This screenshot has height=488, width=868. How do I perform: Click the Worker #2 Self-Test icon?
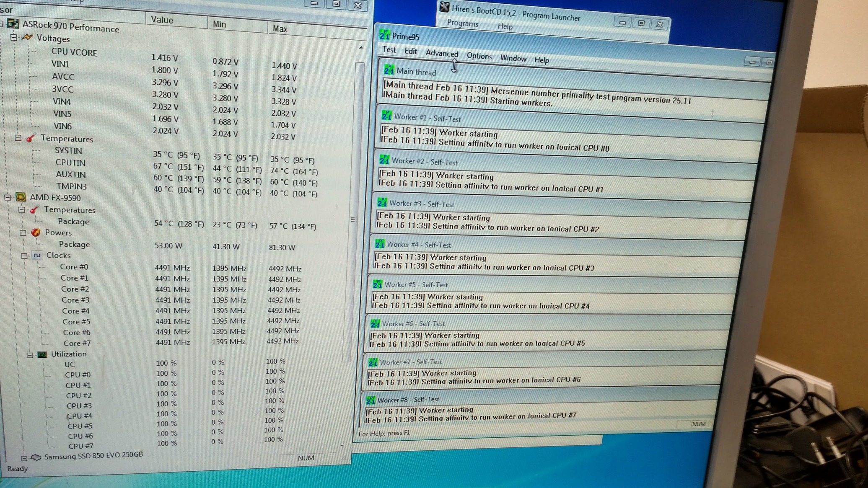pos(384,159)
